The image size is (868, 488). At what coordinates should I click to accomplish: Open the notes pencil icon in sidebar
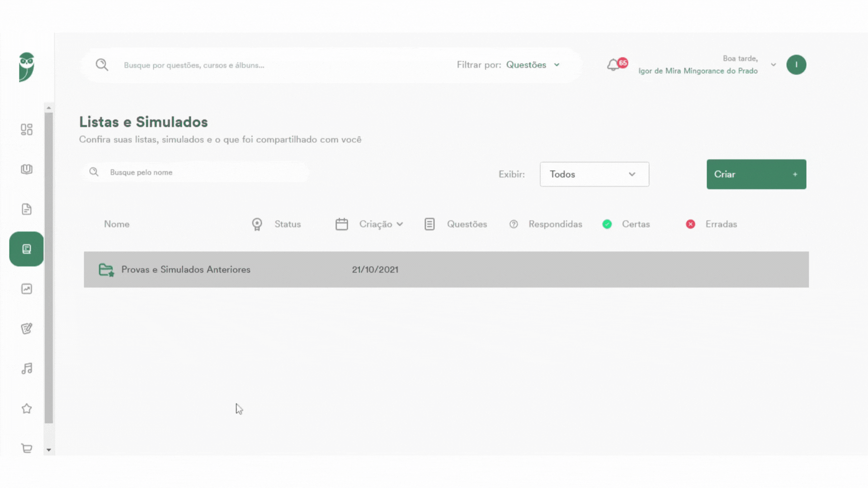[x=27, y=328]
